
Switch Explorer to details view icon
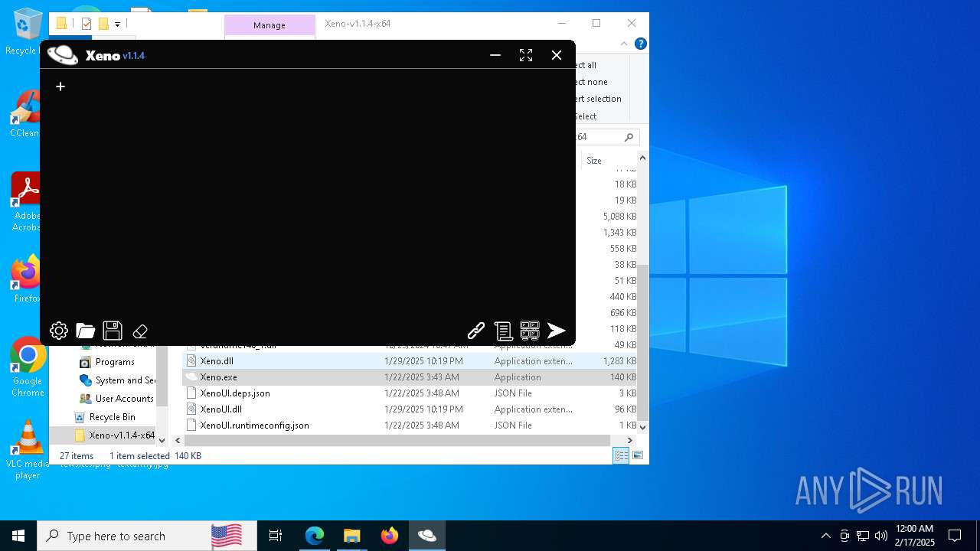pos(621,455)
